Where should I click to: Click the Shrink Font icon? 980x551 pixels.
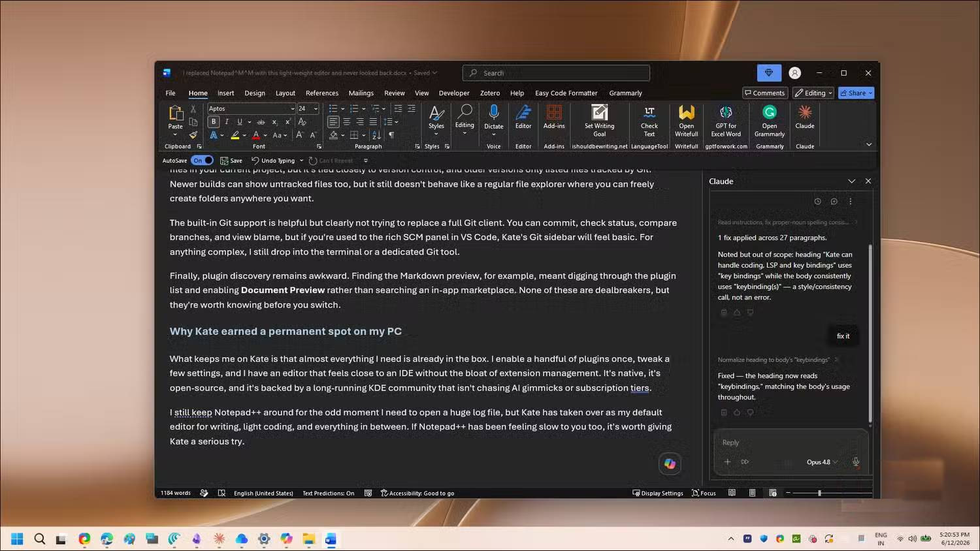(x=313, y=134)
